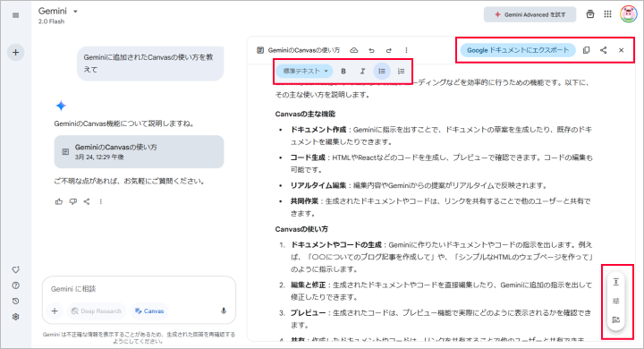Click suggest edits floating tool

click(615, 319)
